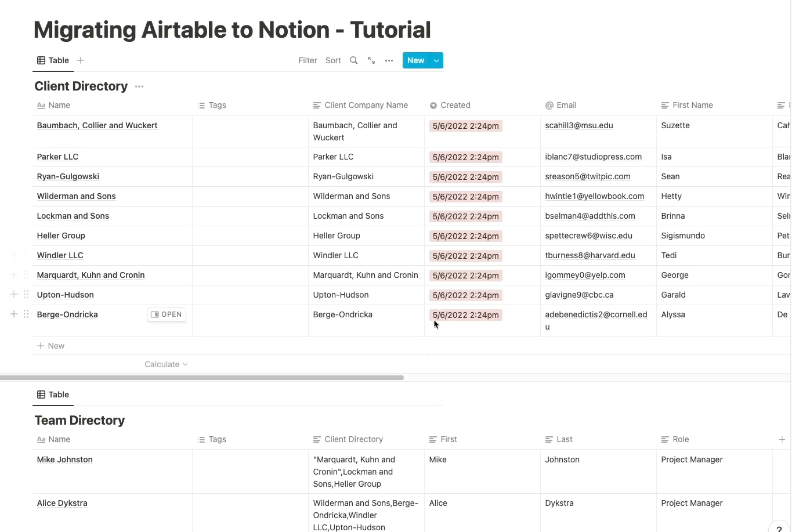Add a new view with plus icon
This screenshot has width=792, height=532.
(x=81, y=60)
